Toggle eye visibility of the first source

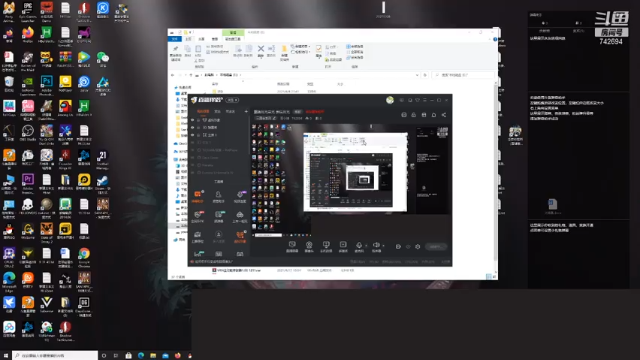(x=193, y=120)
